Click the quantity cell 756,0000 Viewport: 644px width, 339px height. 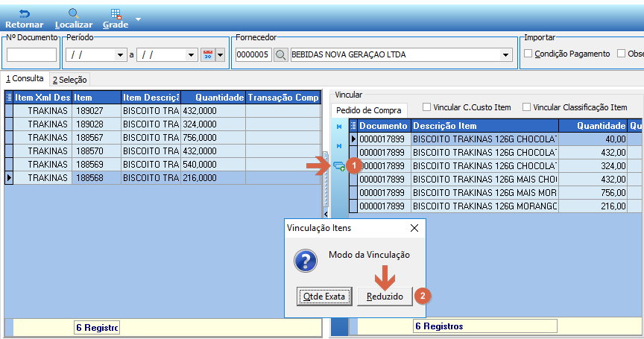click(213, 138)
